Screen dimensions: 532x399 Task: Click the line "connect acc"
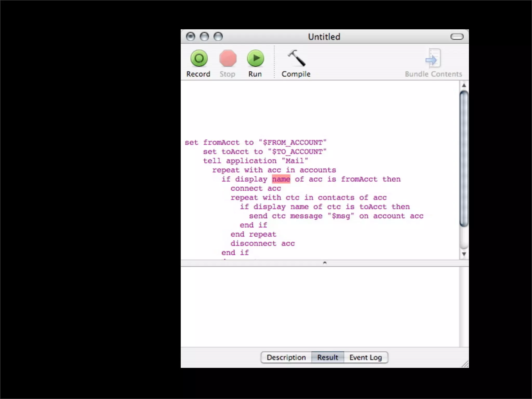[256, 188]
